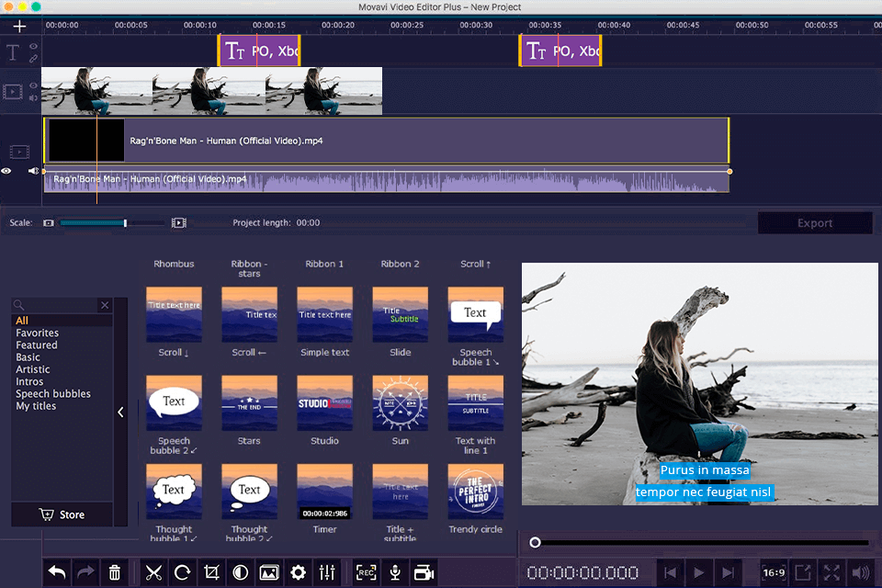The height and width of the screenshot is (588, 882).
Task: Select the second title clip on the timeline
Action: [560, 51]
